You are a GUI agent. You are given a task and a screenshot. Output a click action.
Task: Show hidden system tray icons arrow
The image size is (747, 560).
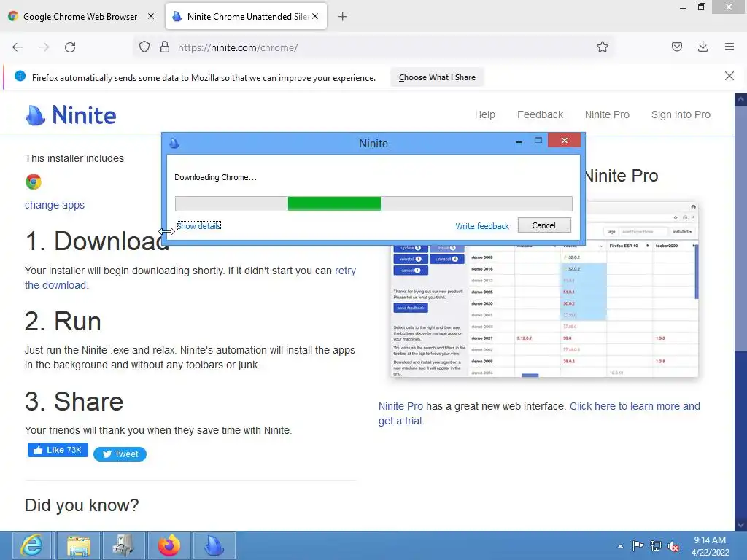(620, 546)
